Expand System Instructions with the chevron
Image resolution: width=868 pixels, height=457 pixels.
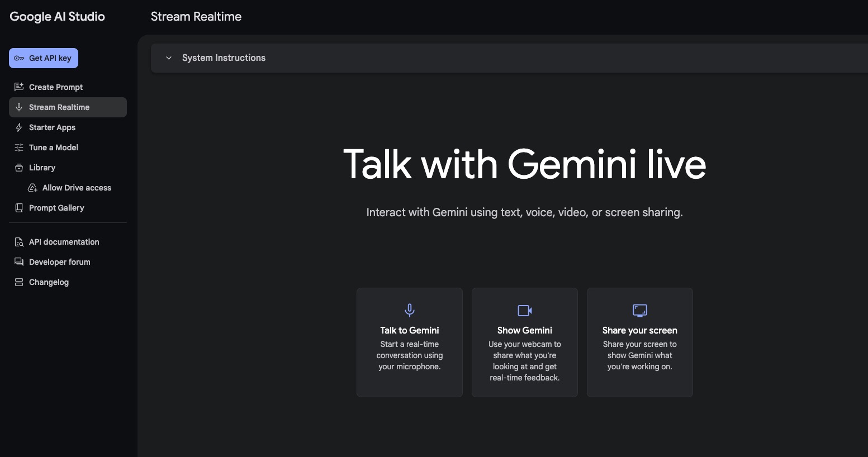169,58
